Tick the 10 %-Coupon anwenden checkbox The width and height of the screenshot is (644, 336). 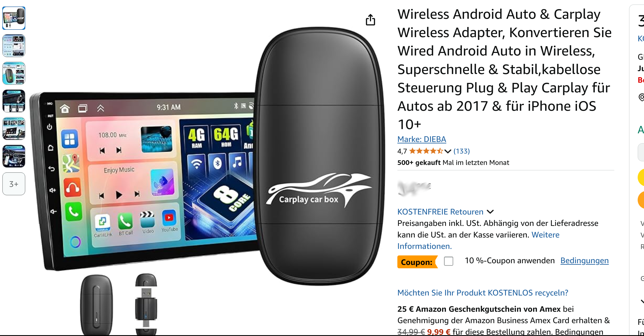[449, 261]
